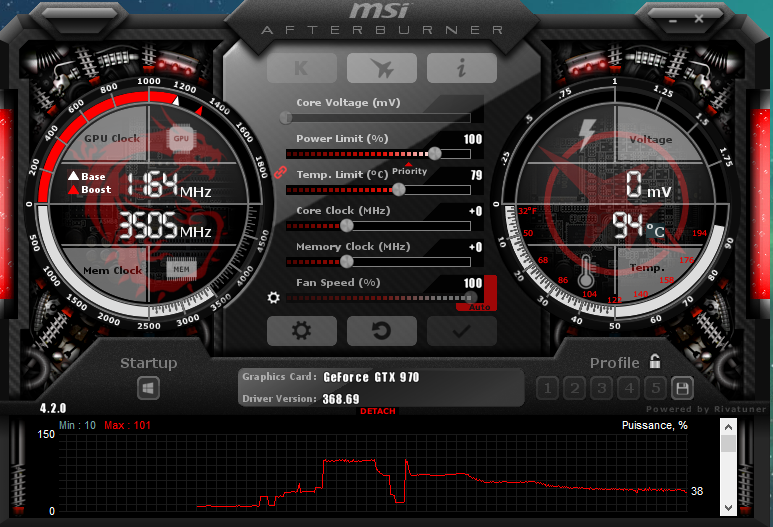Save profile with the floppy disk icon

click(682, 388)
